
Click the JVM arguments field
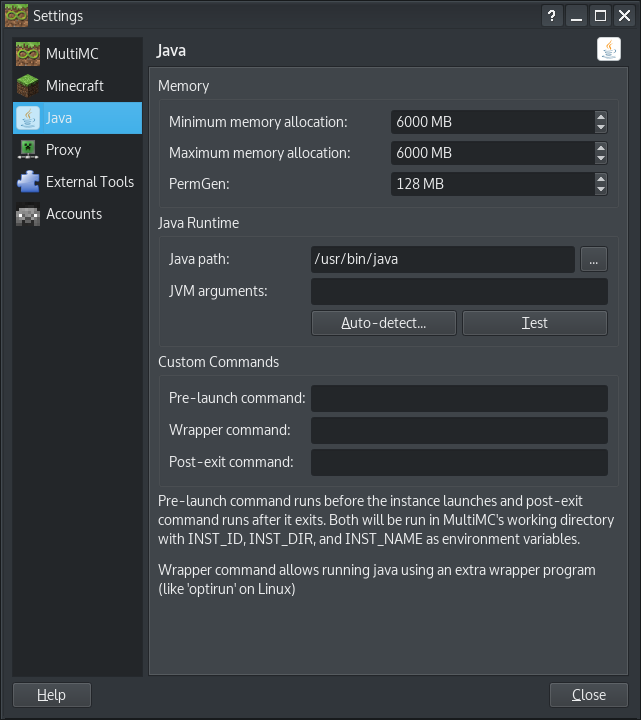tap(459, 292)
